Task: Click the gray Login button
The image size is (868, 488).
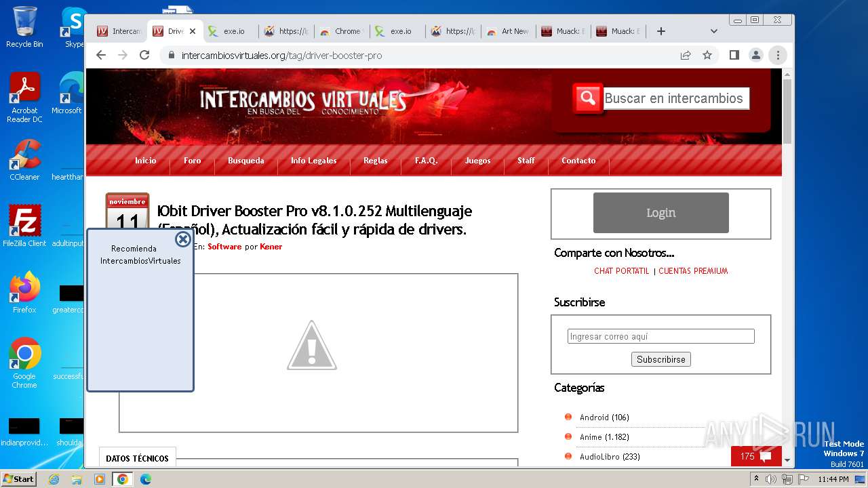Action: pos(661,213)
